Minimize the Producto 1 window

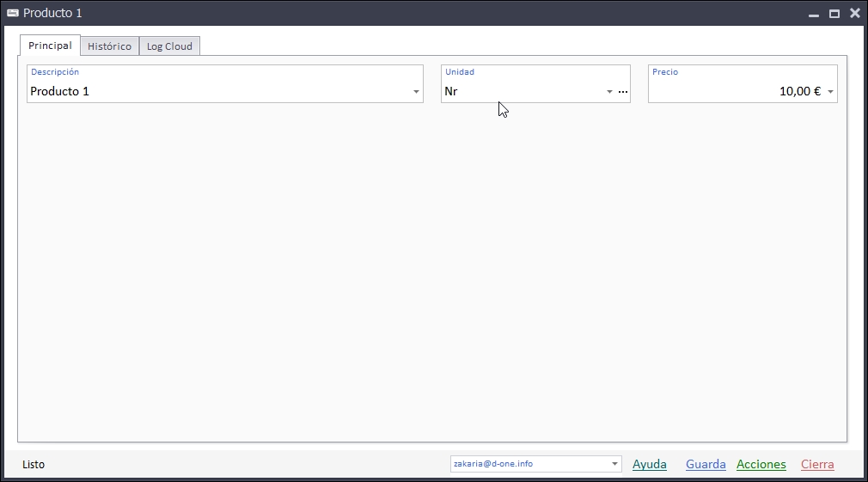[x=814, y=14]
